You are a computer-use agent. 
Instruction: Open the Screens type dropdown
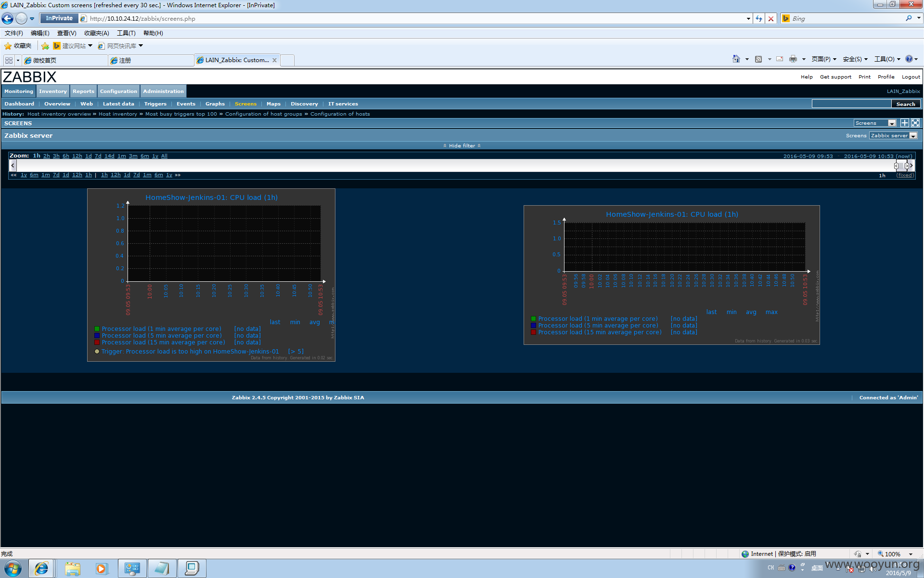click(x=874, y=123)
